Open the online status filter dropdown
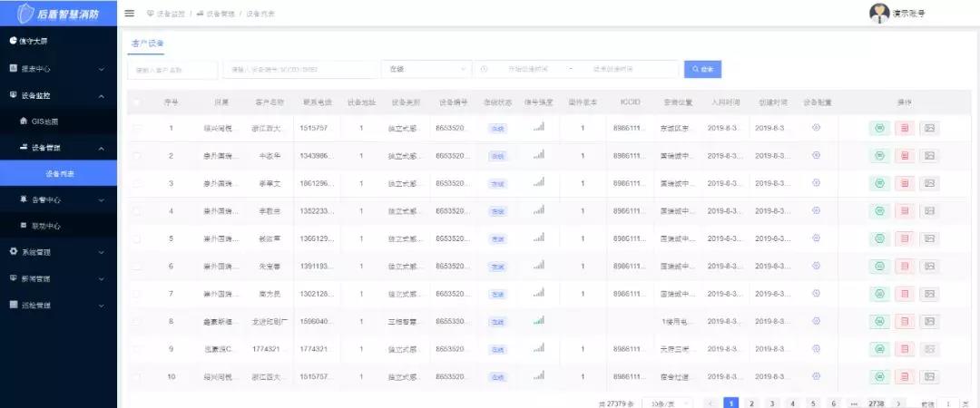The width and height of the screenshot is (980, 408). [x=426, y=69]
